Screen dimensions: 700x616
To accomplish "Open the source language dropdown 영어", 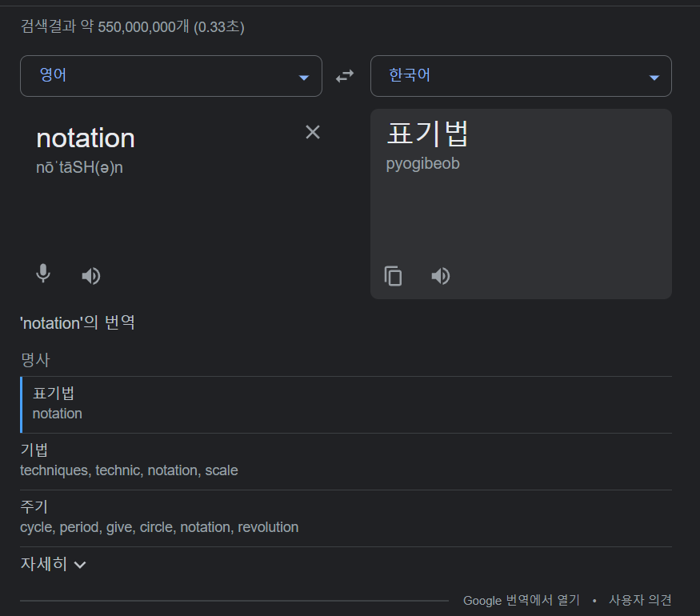I will click(171, 76).
